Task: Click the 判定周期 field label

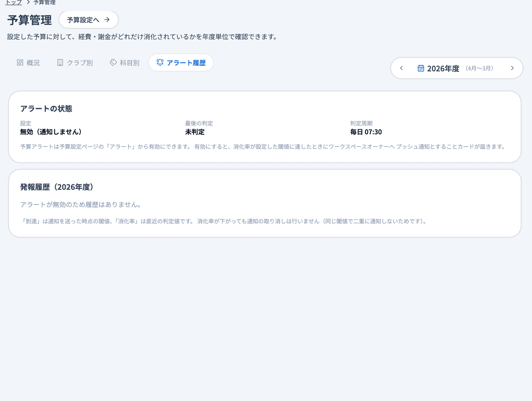Action: click(x=361, y=123)
